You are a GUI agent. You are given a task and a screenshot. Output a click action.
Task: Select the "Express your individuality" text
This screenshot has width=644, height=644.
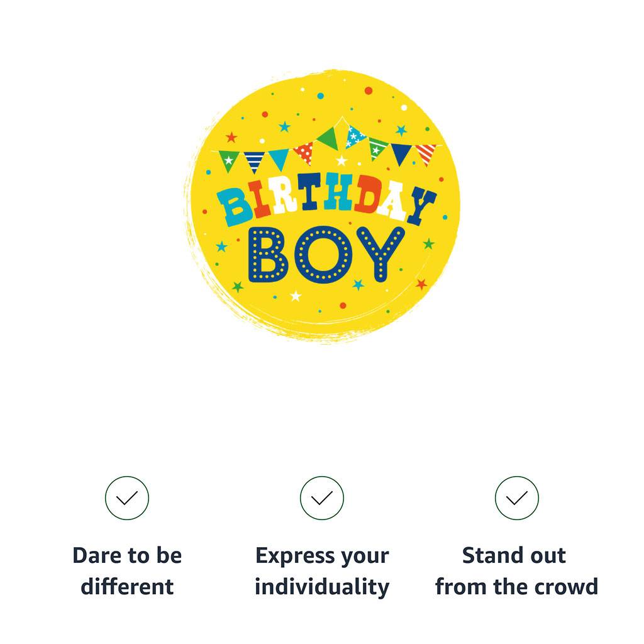coord(322,571)
